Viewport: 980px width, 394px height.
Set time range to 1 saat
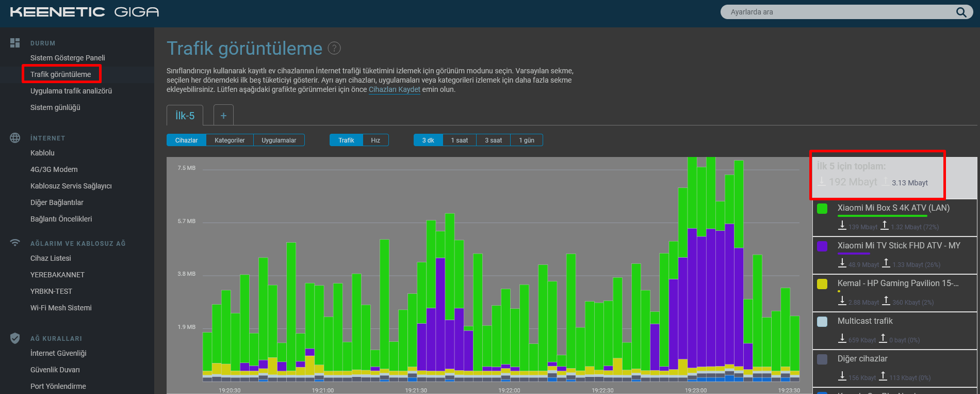coord(460,140)
